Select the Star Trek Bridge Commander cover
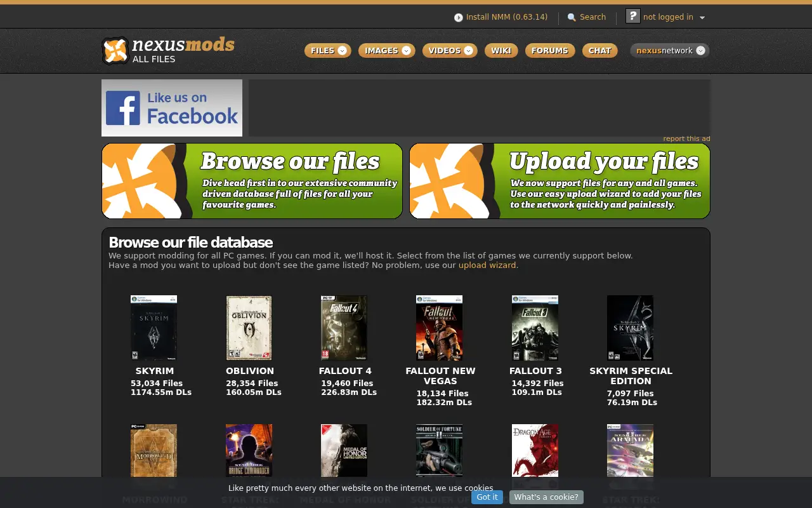This screenshot has width=812, height=508. coord(249,451)
